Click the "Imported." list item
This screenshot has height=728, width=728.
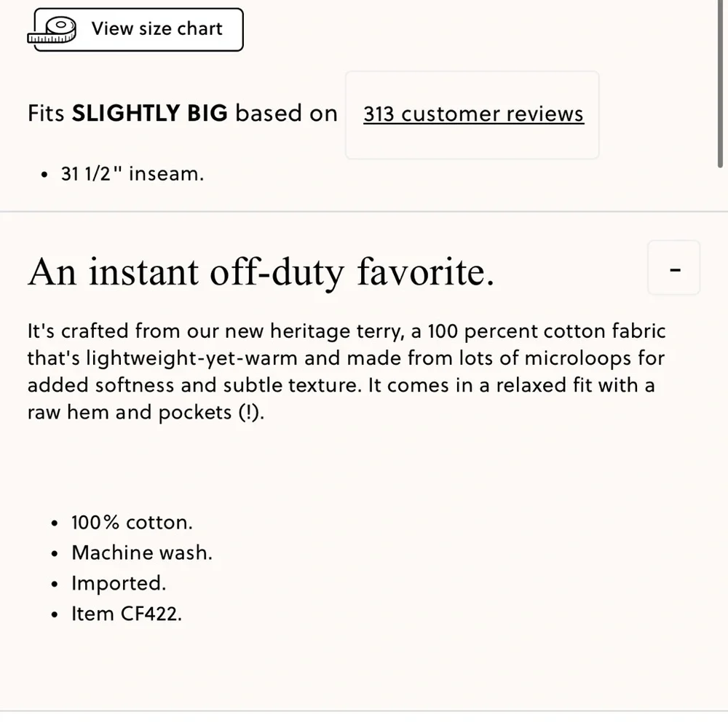point(119,584)
